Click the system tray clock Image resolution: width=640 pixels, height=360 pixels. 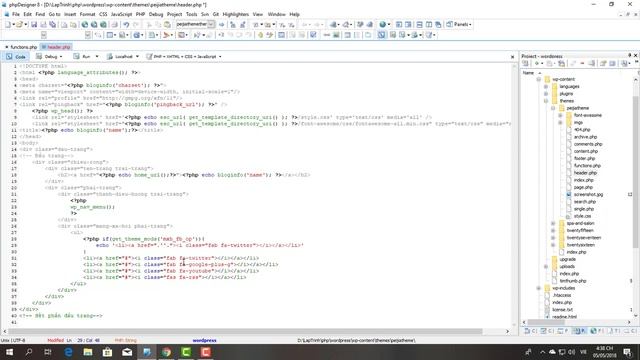pos(605,352)
